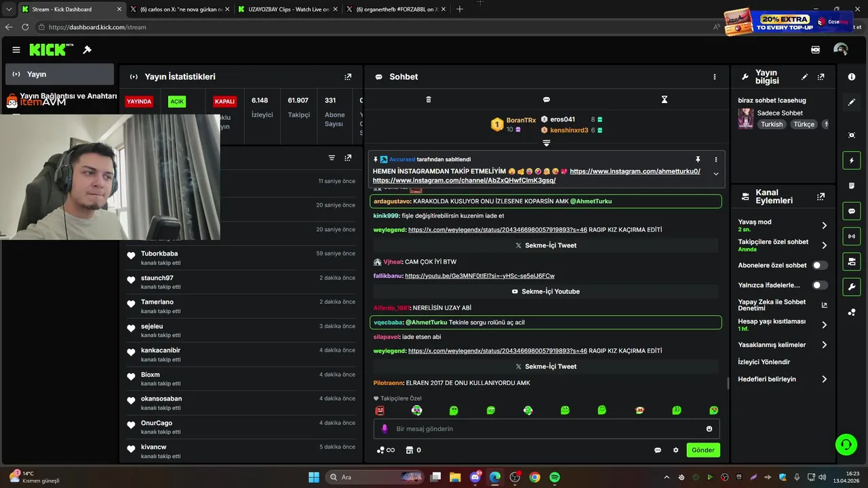Click the chat bubble icon in right sidebar
Image resolution: width=868 pixels, height=488 pixels.
[852, 211]
